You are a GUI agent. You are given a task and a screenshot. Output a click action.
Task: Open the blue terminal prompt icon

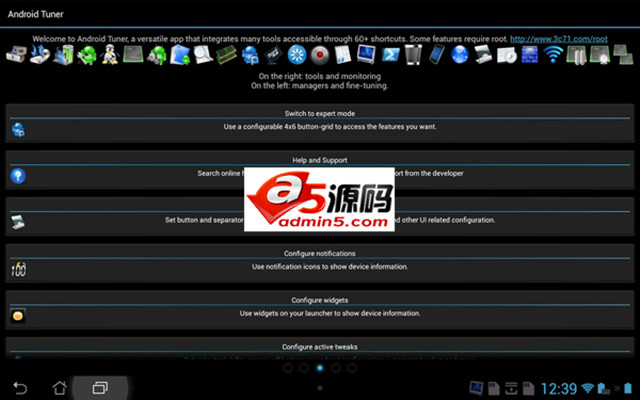390,55
